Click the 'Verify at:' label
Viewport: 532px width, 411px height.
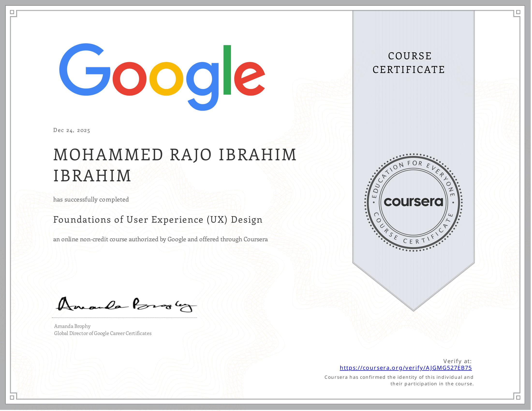[457, 361]
